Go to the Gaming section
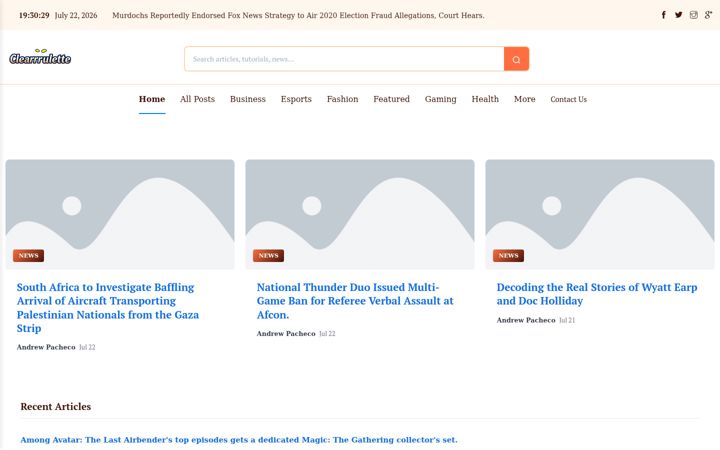Image resolution: width=720 pixels, height=450 pixels. click(440, 99)
